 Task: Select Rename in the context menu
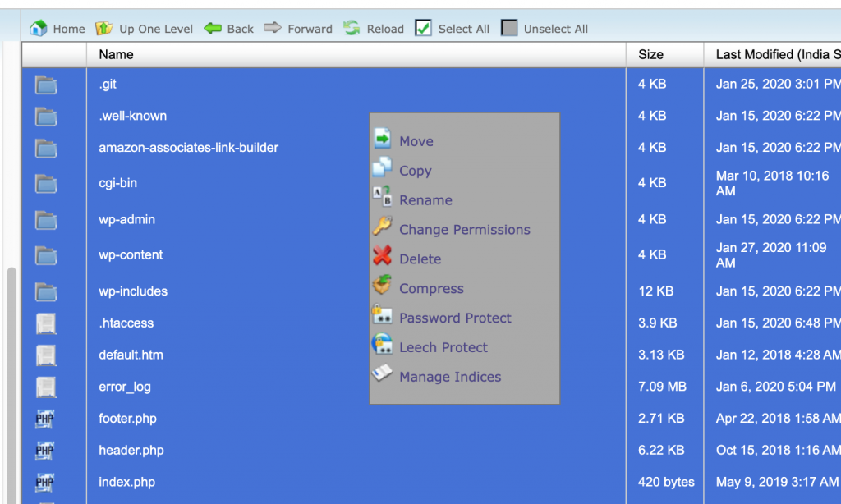(x=425, y=200)
